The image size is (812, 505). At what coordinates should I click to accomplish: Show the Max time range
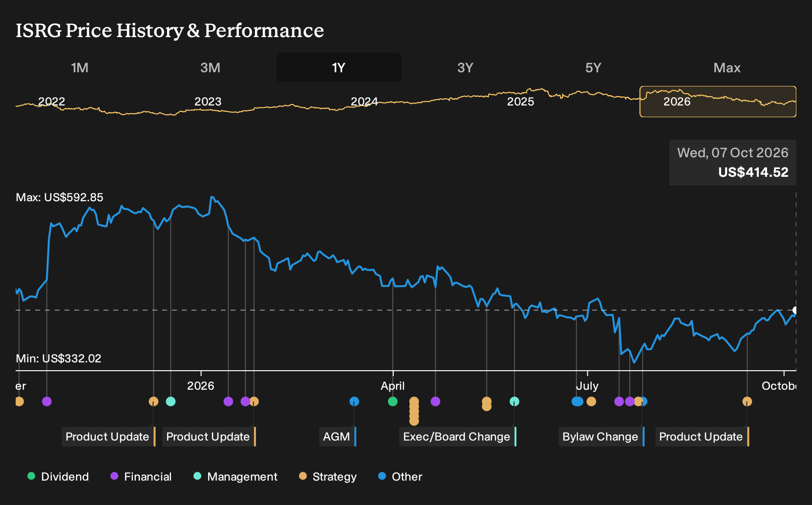click(727, 67)
